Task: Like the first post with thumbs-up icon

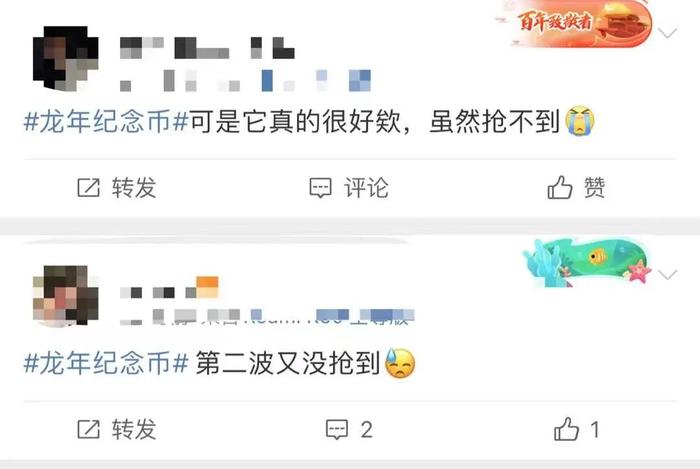Action: click(x=560, y=187)
